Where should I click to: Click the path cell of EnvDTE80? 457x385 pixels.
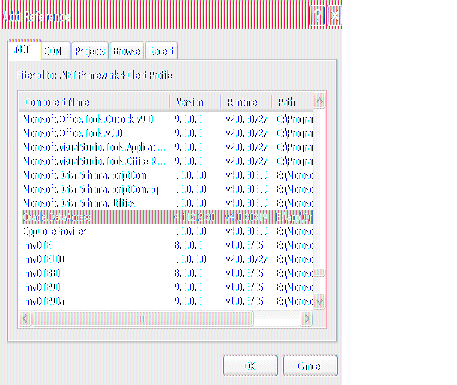click(295, 273)
